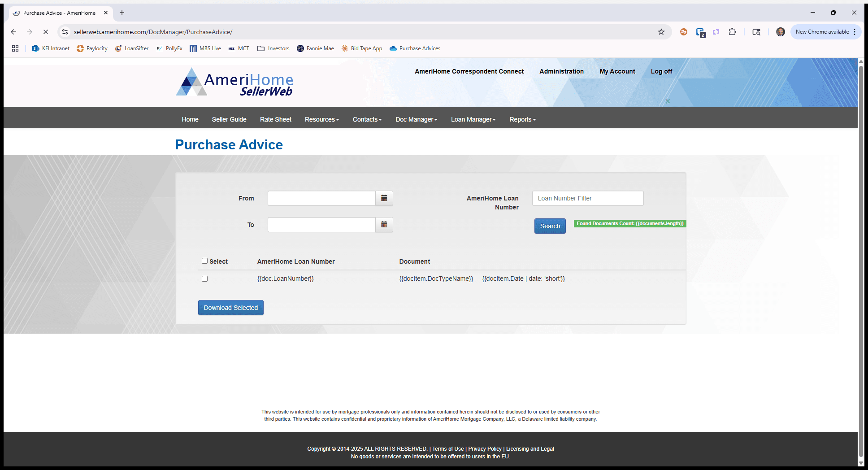Expand the Doc Manager dropdown menu
The height and width of the screenshot is (470, 868).
tap(416, 119)
